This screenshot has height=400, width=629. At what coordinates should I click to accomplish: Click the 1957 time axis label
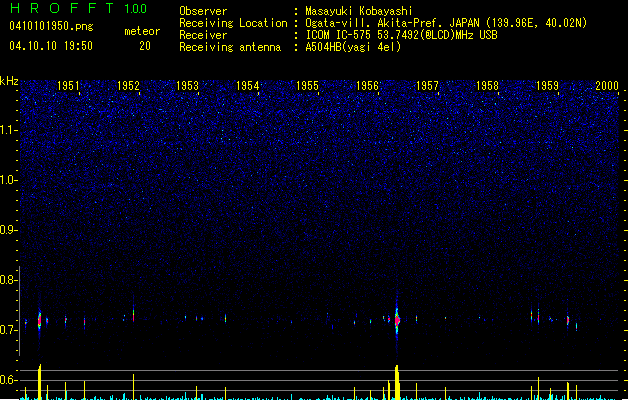click(427, 85)
